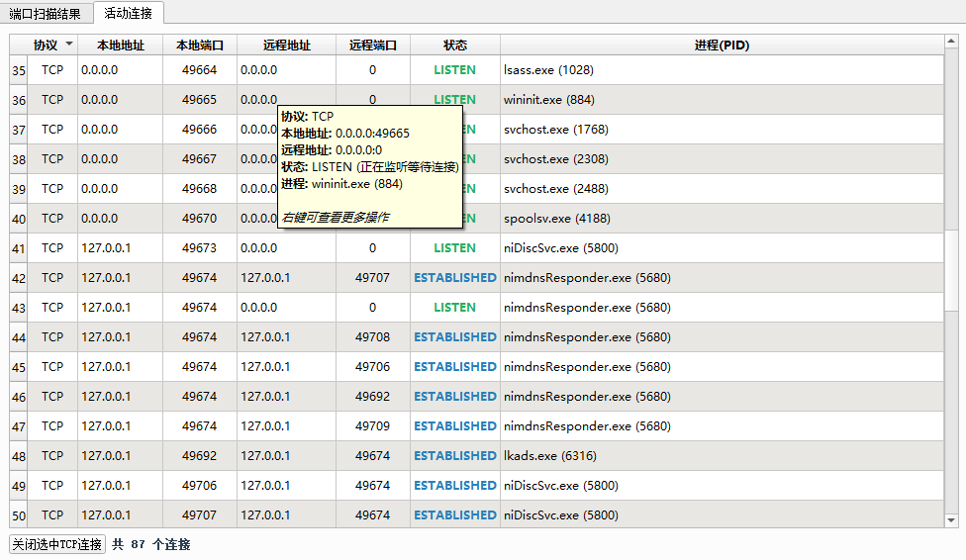This screenshot has width=966, height=560.
Task: Click ESTABLISHED status in row 50
Action: point(455,515)
